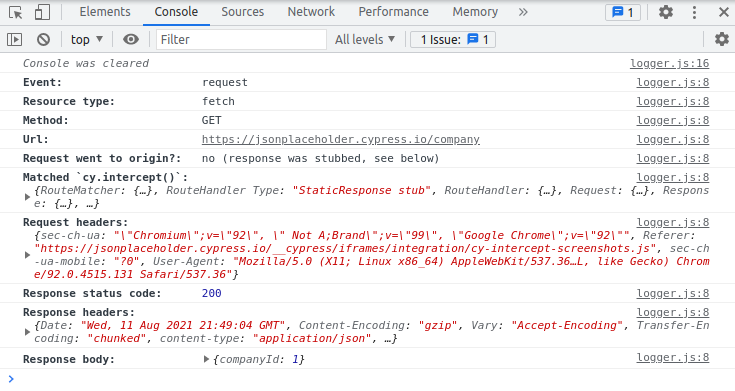Viewport: 735px width, 391px height.
Task: Open the Performance tab
Action: point(393,12)
